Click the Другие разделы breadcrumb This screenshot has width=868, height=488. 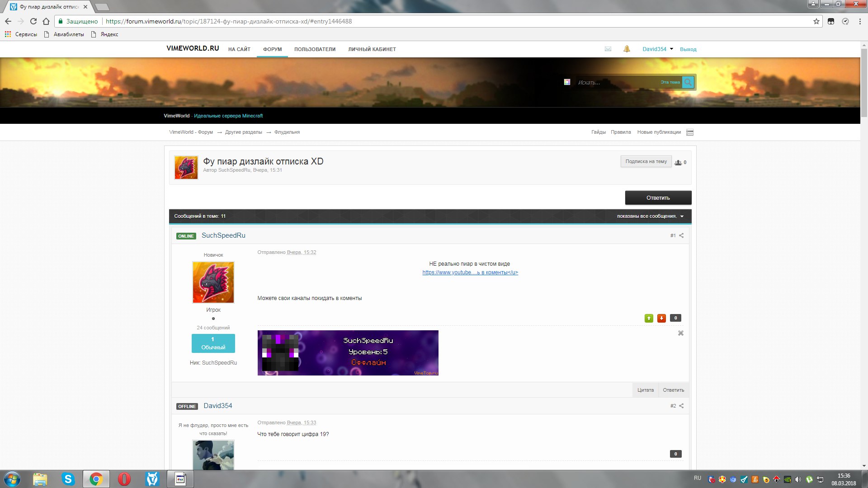click(x=243, y=132)
